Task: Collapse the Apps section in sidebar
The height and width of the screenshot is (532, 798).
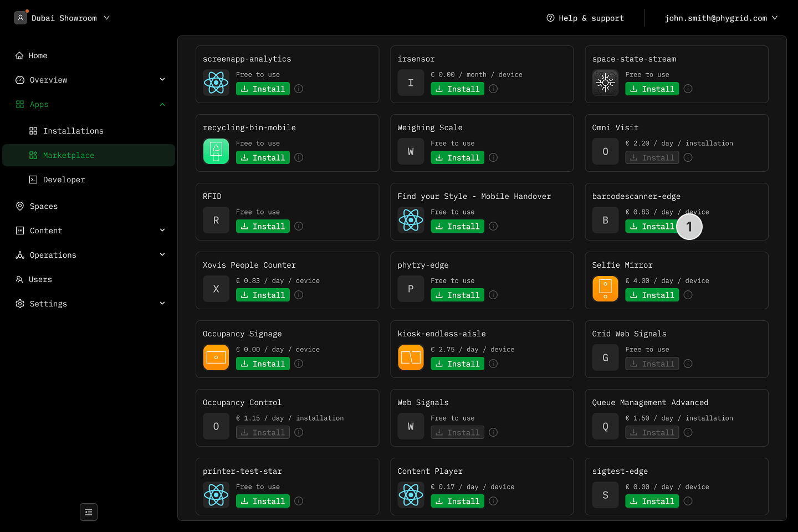Action: point(162,104)
